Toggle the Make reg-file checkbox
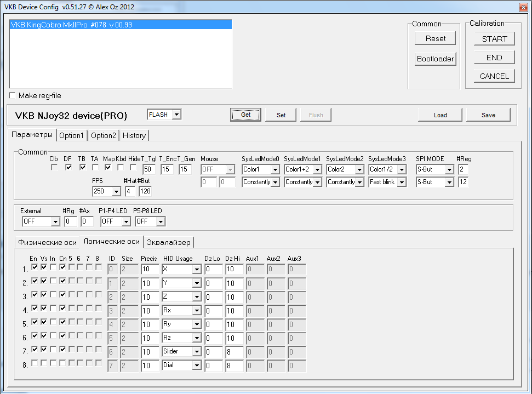This screenshot has height=394, width=532. click(13, 95)
